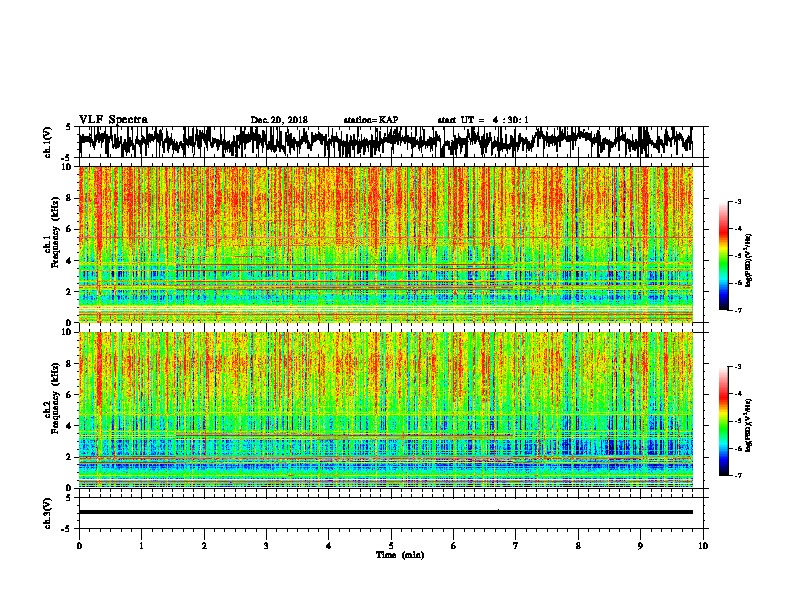The image size is (792, 612).
Task: Click the "-3" label on ch.1 colorbar
Action: 738,201
